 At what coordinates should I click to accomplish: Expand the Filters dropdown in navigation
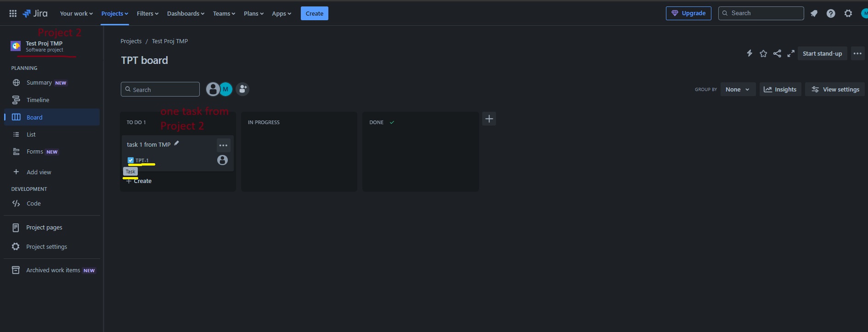click(147, 13)
